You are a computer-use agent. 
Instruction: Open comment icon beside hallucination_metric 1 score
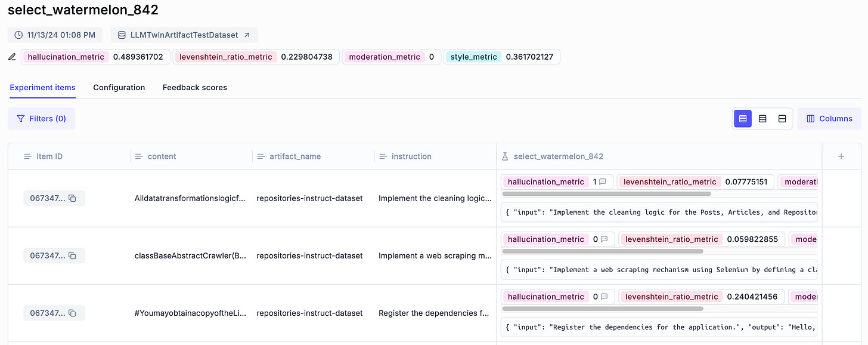(x=603, y=182)
